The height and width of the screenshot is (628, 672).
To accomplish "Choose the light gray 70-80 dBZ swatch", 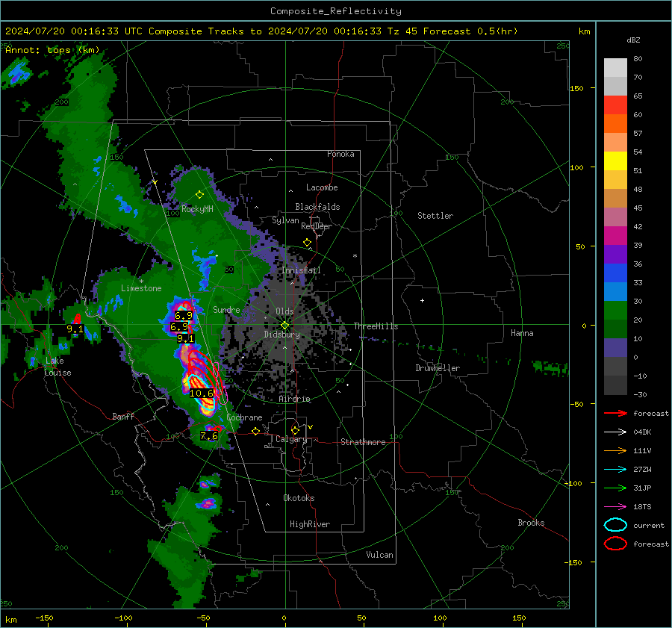I will pos(615,68).
